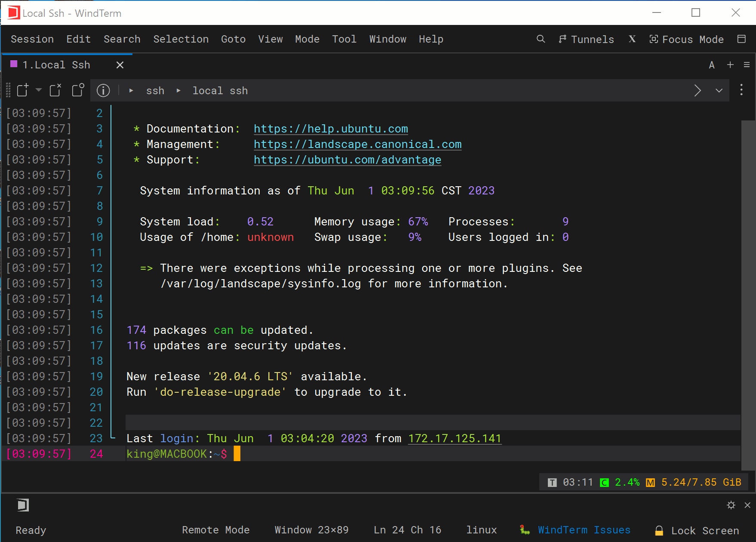Click the '20.04.6 LTS' release text
The width and height of the screenshot is (756, 542).
click(x=250, y=376)
